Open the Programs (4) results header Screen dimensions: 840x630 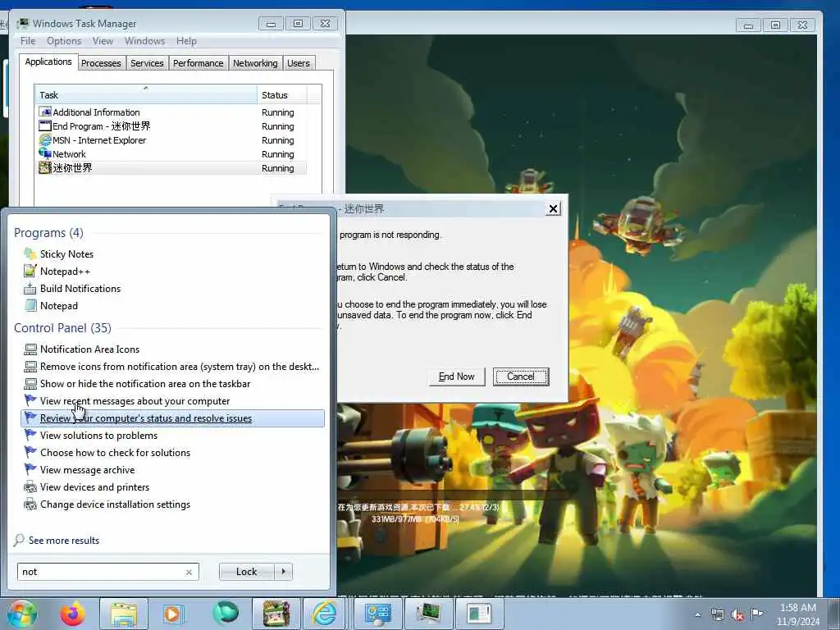(x=48, y=232)
